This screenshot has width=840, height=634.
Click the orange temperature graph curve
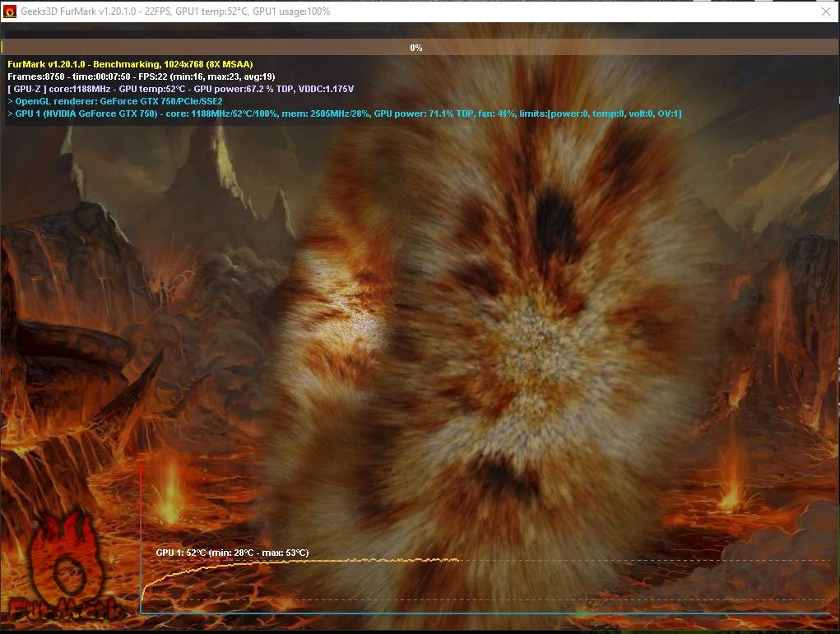pos(300,562)
